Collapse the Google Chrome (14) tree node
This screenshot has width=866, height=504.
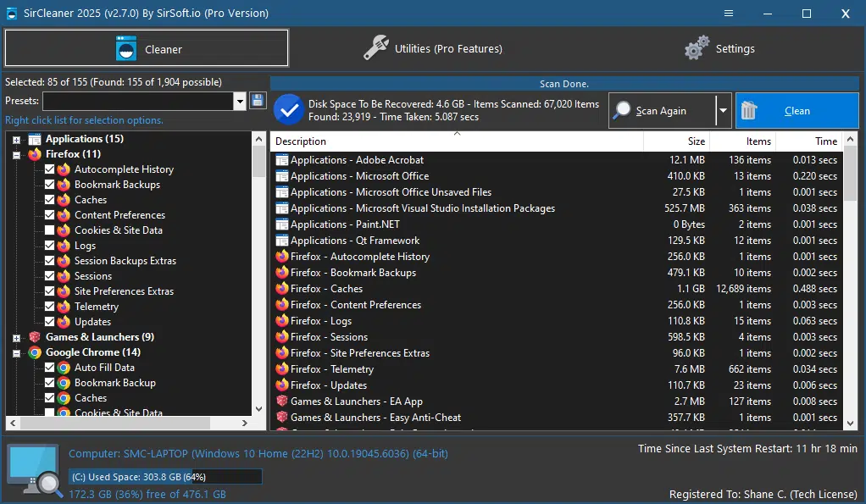coord(17,353)
